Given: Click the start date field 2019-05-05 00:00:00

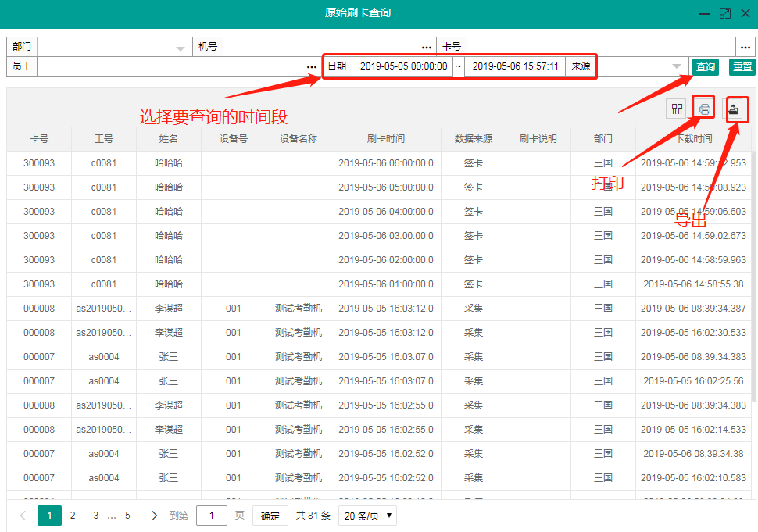Looking at the screenshot, I should (x=403, y=66).
